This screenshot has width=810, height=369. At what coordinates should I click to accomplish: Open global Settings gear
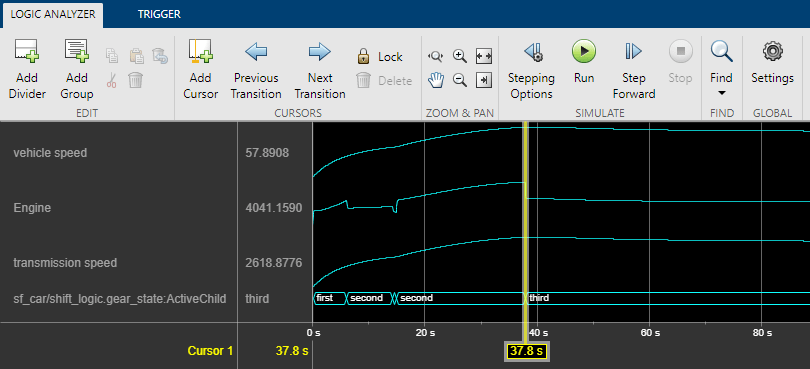[772, 62]
